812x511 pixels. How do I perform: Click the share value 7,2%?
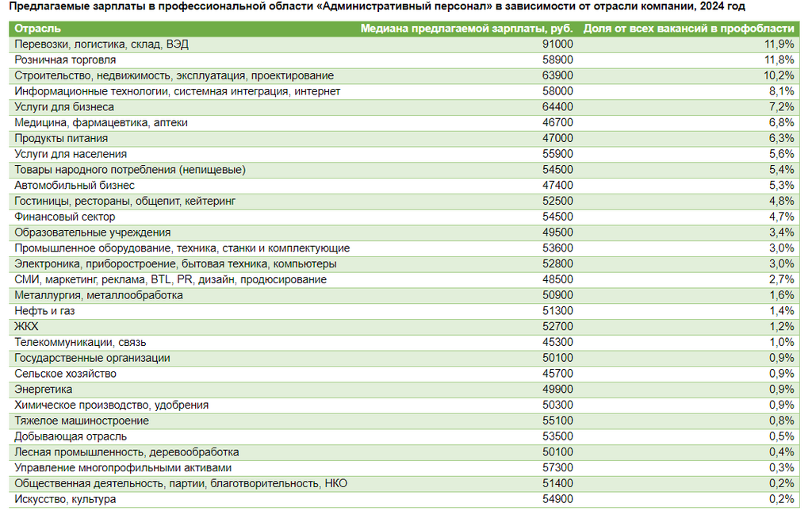[781, 107]
